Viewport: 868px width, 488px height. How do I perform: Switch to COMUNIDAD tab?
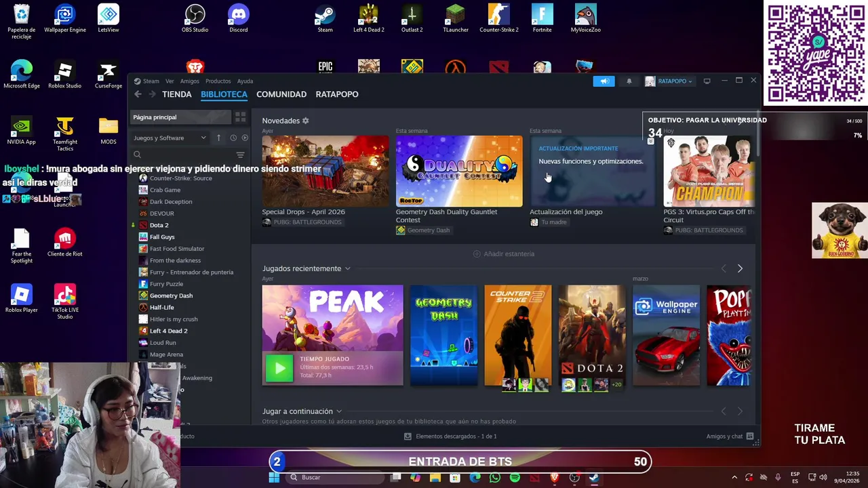pos(281,94)
